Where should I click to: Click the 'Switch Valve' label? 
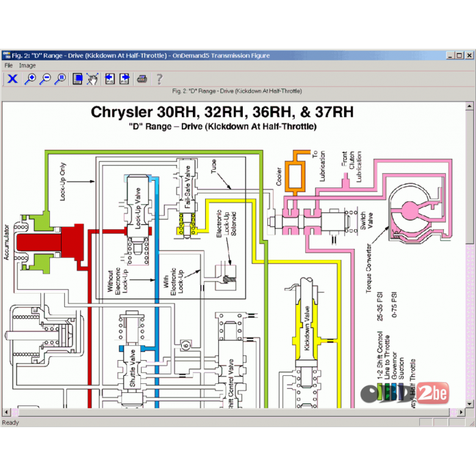(366, 221)
